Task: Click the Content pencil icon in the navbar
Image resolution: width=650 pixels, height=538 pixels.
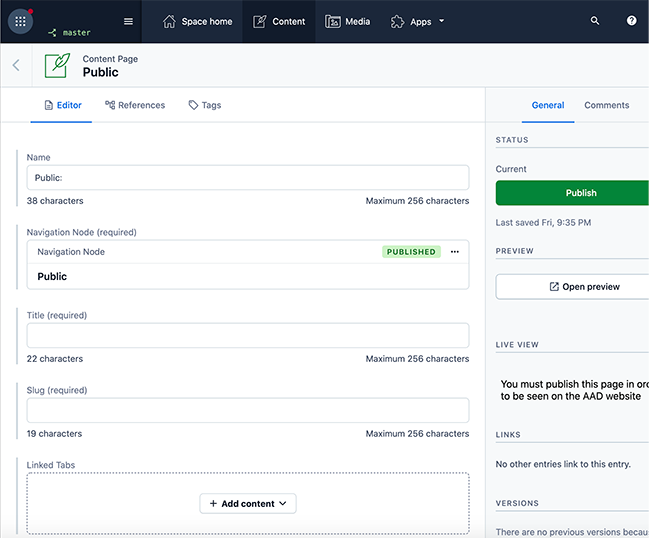Action: pyautogui.click(x=260, y=22)
